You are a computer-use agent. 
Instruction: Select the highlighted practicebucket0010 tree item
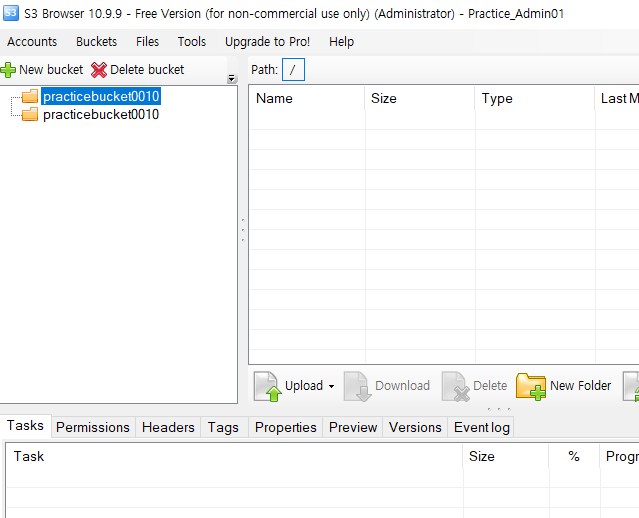click(101, 97)
